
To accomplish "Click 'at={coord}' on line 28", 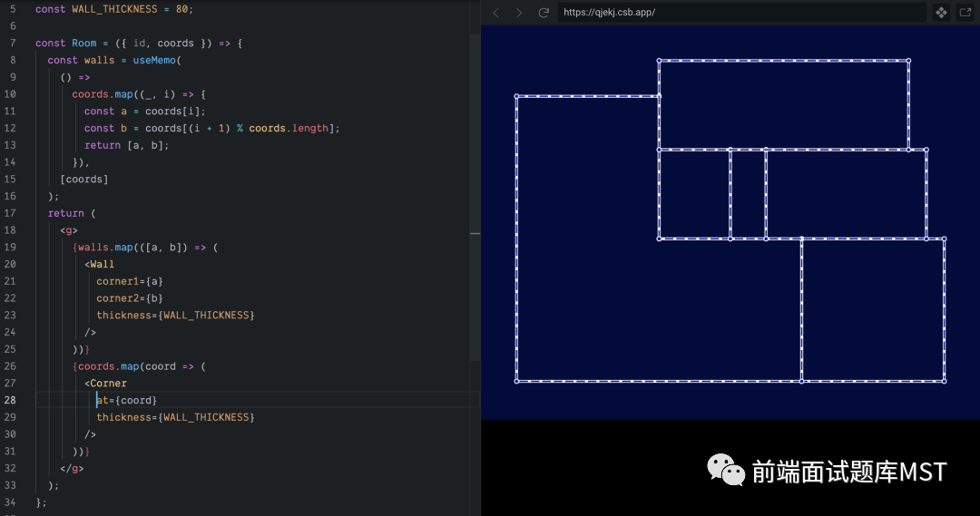I will pos(127,401).
